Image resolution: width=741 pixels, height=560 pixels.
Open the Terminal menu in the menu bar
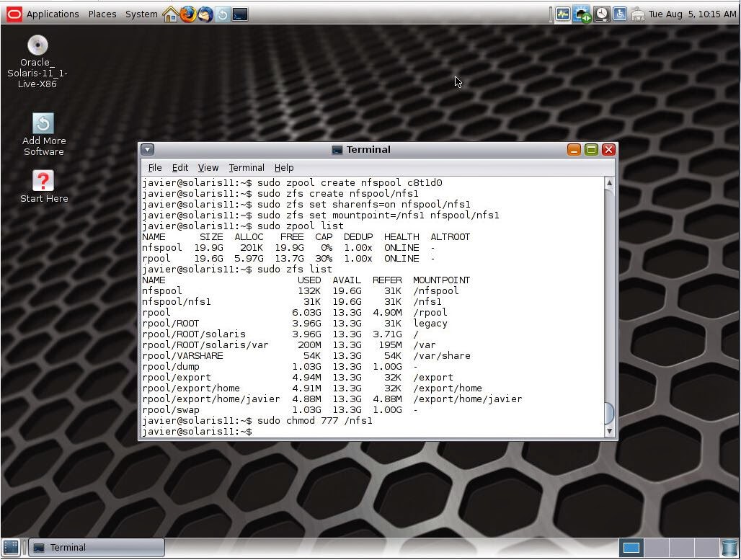tap(247, 167)
